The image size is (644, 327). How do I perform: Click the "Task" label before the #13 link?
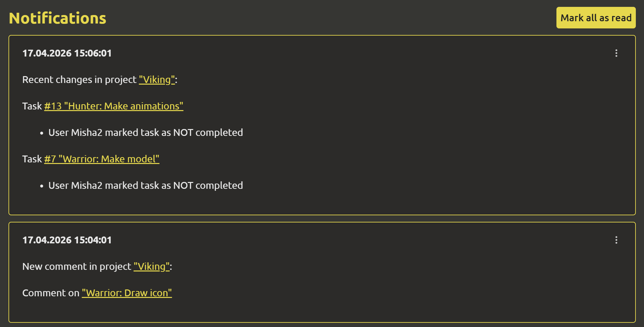(x=32, y=106)
